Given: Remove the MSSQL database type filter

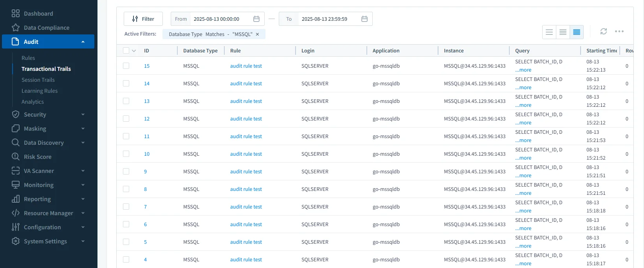Looking at the screenshot, I should 257,34.
